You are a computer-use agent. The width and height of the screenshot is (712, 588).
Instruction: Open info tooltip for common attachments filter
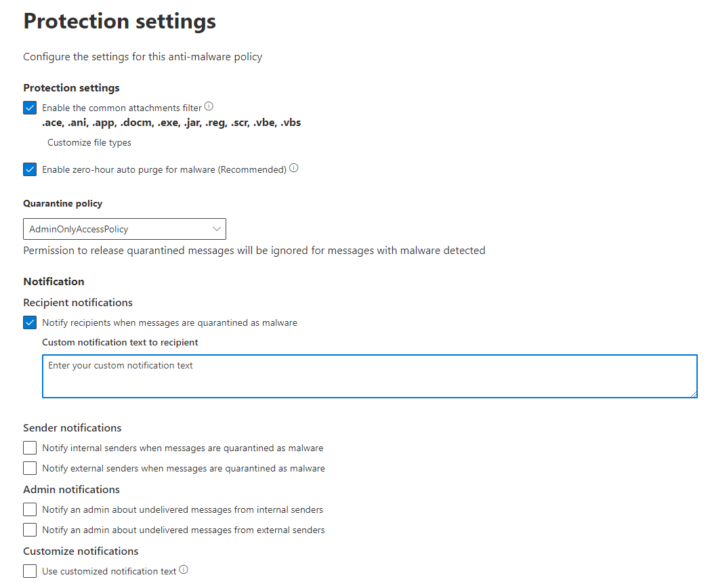point(209,106)
